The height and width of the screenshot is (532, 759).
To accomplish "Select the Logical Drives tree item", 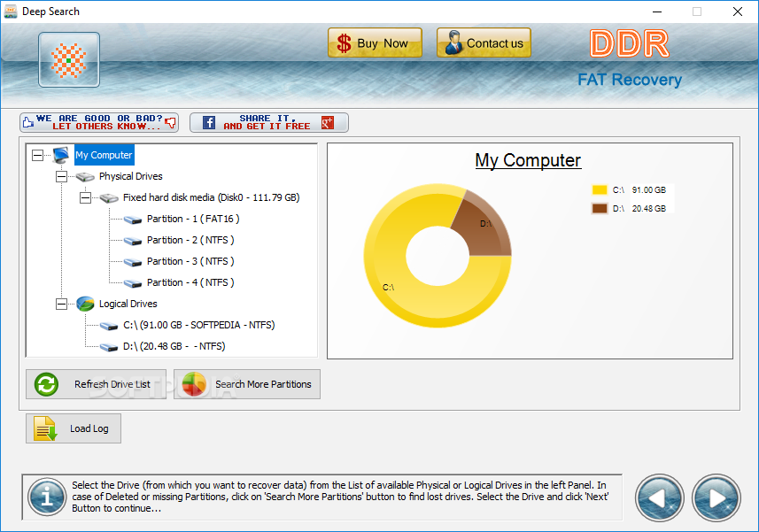I will [x=128, y=304].
